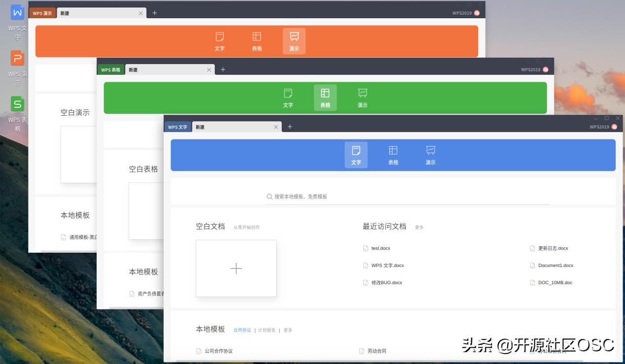Screen dimensions: 625x364
Task: Select the 演示 icon in the green WPS 表格 window
Action: coord(362,97)
